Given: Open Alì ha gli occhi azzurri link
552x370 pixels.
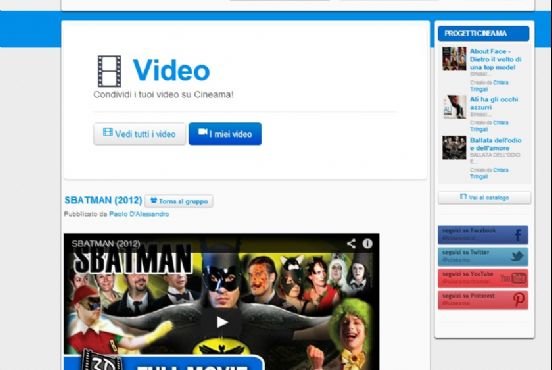Looking at the screenshot, I should click(x=494, y=103).
